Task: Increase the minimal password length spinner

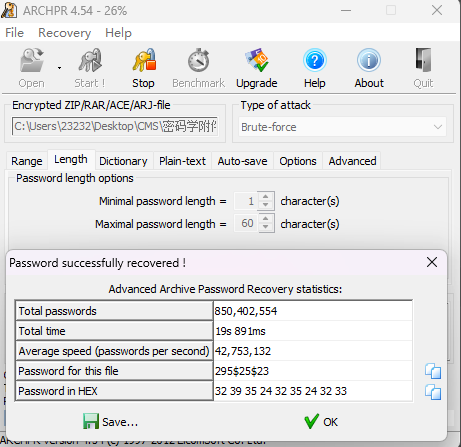Action: click(265, 197)
